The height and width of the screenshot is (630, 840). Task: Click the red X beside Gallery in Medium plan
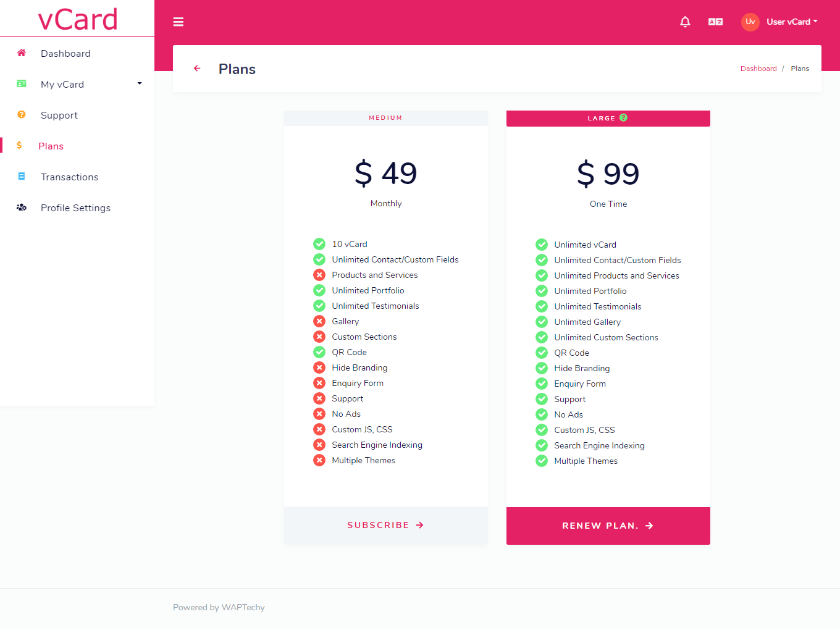tap(319, 321)
